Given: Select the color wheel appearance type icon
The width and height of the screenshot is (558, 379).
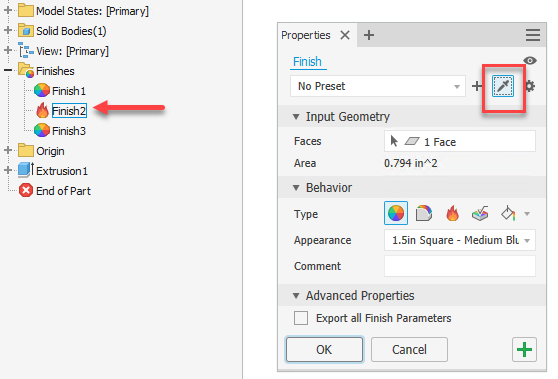Looking at the screenshot, I should pyautogui.click(x=396, y=213).
